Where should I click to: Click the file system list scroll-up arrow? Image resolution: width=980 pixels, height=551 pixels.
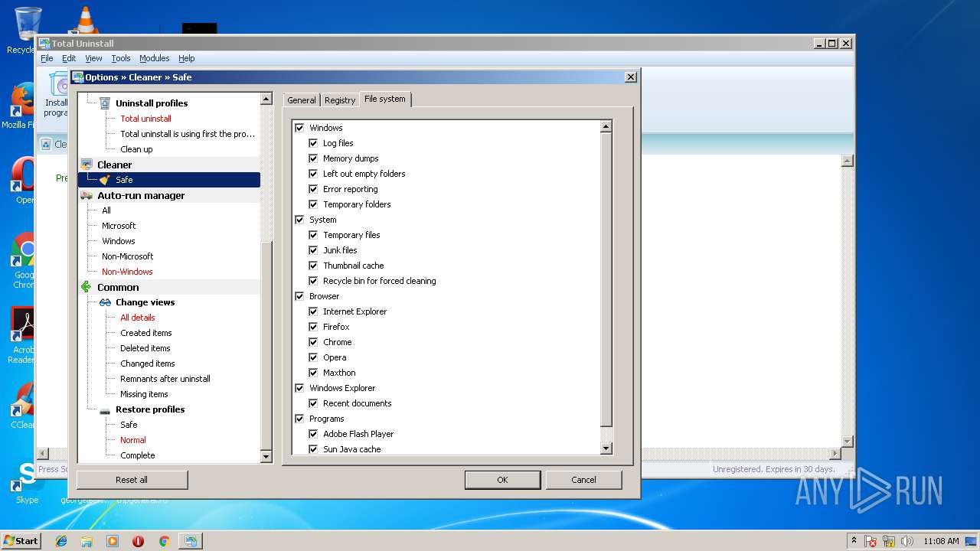click(606, 127)
